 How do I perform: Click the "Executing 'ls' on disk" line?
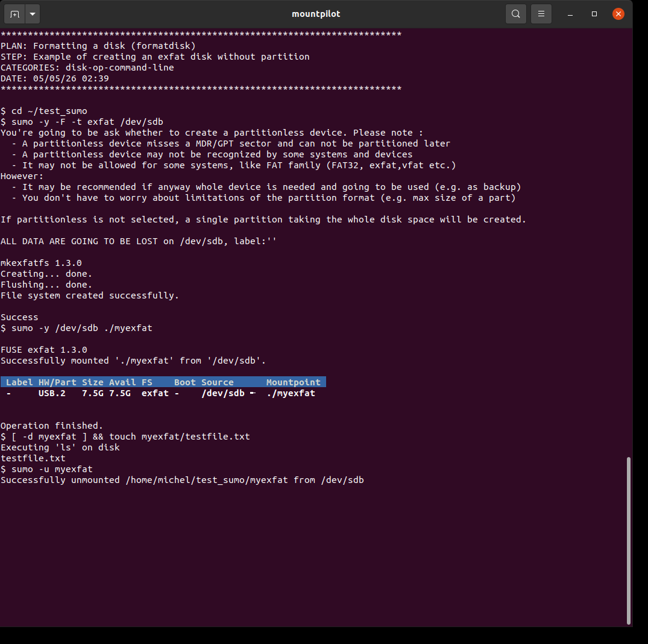[60, 447]
